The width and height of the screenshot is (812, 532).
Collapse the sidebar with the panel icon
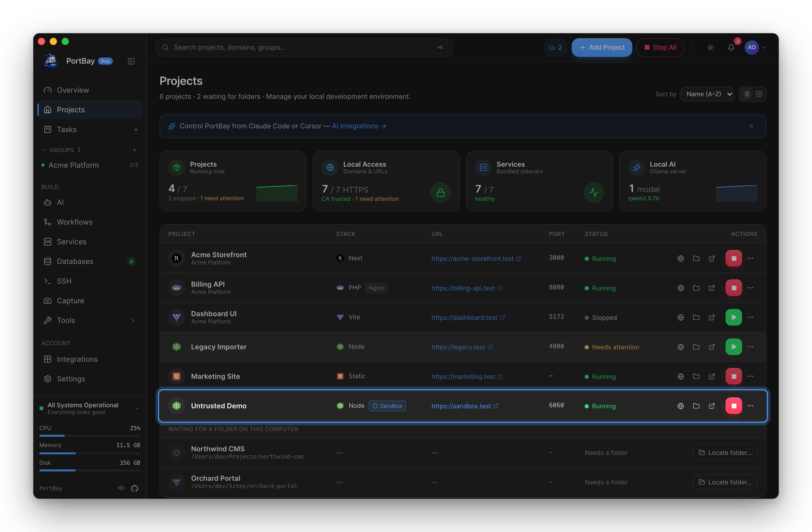click(131, 61)
